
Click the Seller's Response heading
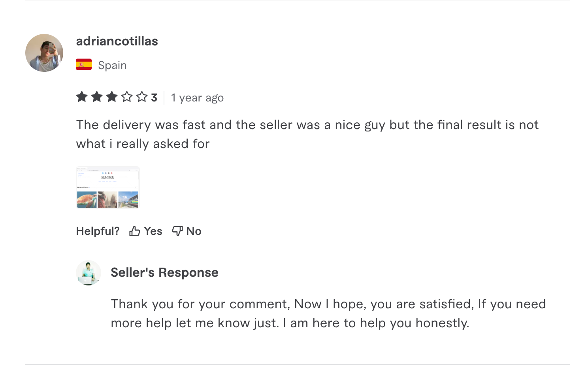click(164, 272)
